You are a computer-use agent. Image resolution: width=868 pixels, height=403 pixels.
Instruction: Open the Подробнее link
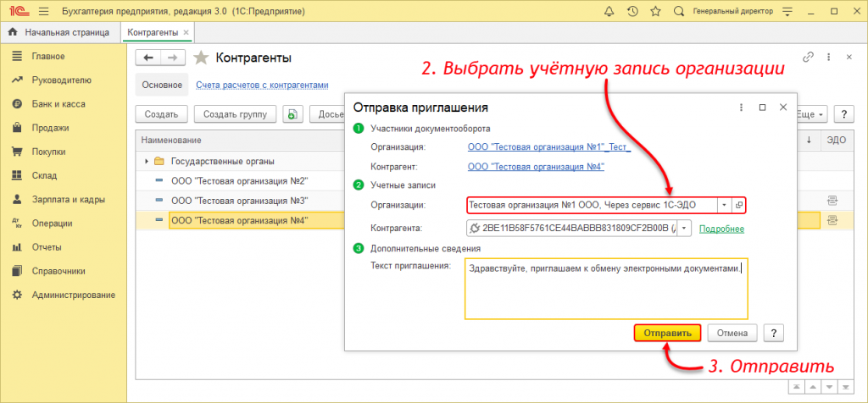click(x=721, y=229)
